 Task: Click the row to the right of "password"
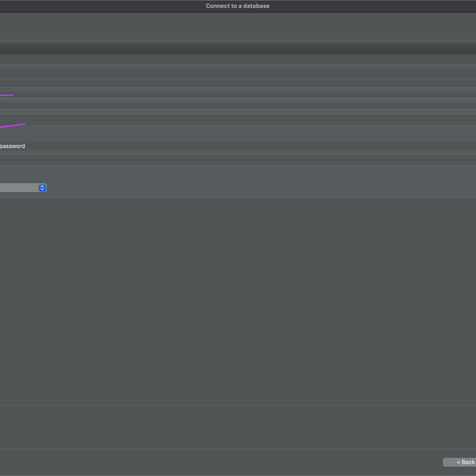coord(243,146)
